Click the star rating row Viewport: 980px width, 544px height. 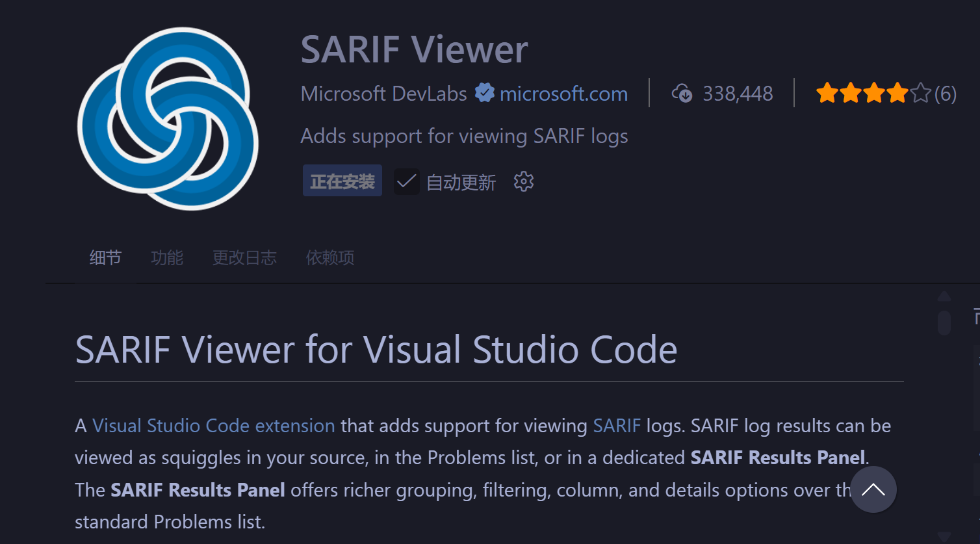pyautogui.click(x=874, y=94)
